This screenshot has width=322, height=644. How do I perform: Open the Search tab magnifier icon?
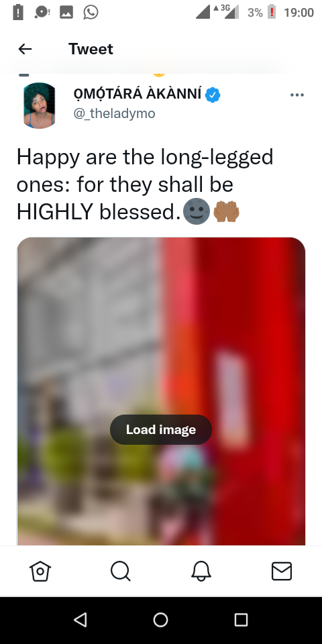120,572
